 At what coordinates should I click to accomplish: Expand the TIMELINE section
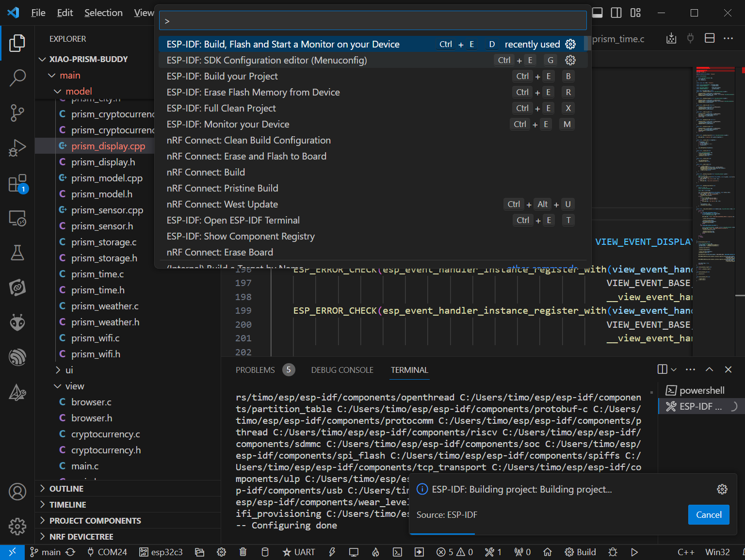click(x=67, y=505)
